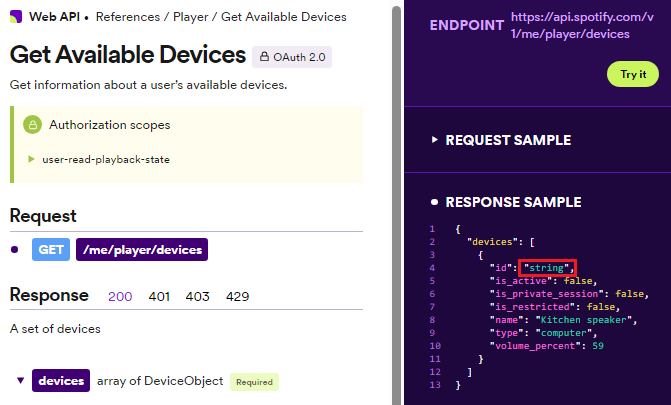Collapse the RESPONSE SAMPLE section

[x=434, y=202]
